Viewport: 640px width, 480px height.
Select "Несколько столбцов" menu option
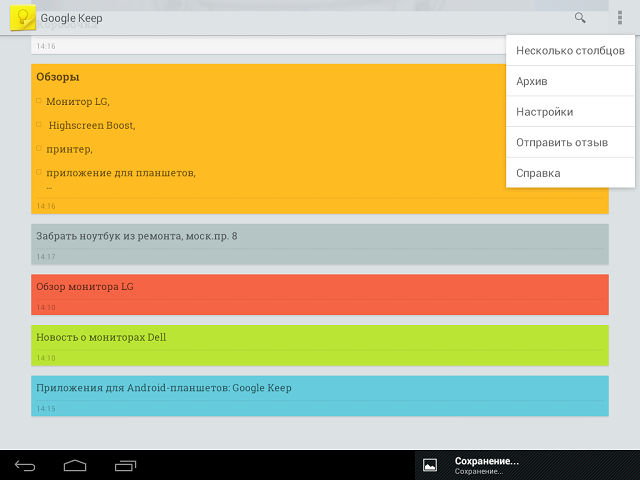coord(570,51)
